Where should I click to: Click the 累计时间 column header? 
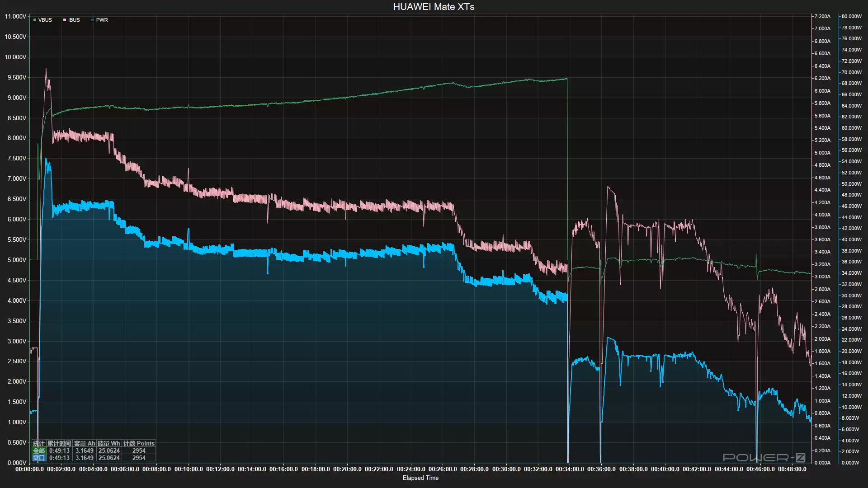pyautogui.click(x=59, y=443)
